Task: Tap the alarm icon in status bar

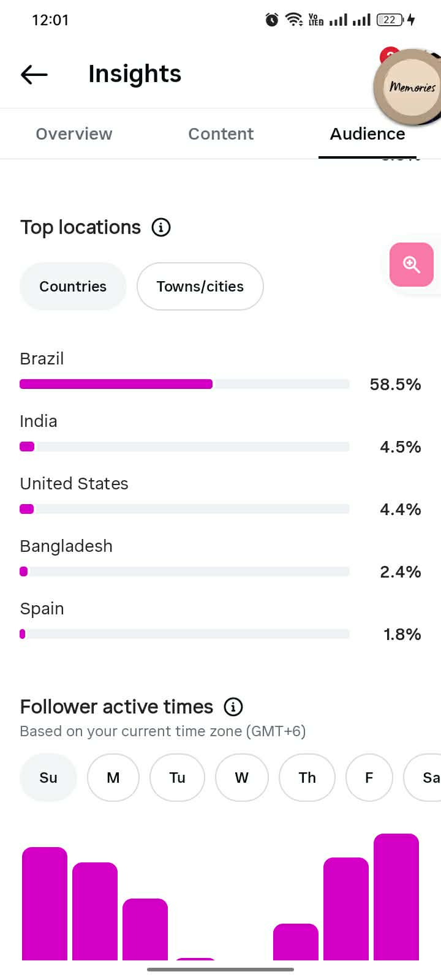Action: point(272,20)
